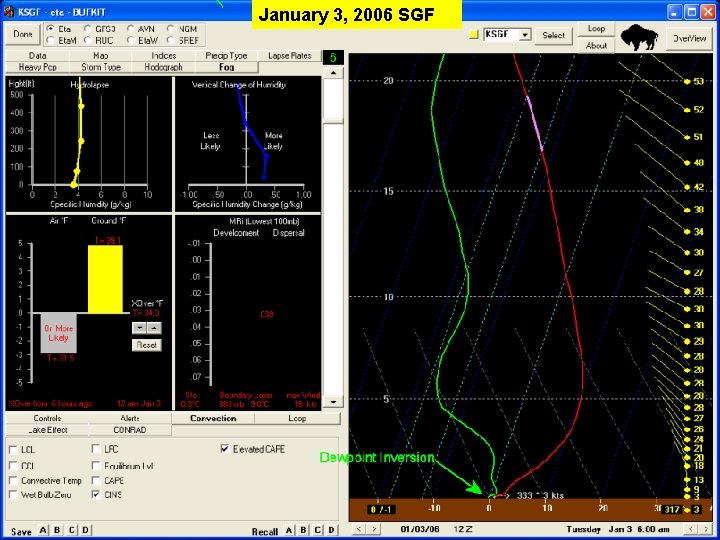Open the Lake Effect tab
Screen dimensions: 720x540
point(47,430)
